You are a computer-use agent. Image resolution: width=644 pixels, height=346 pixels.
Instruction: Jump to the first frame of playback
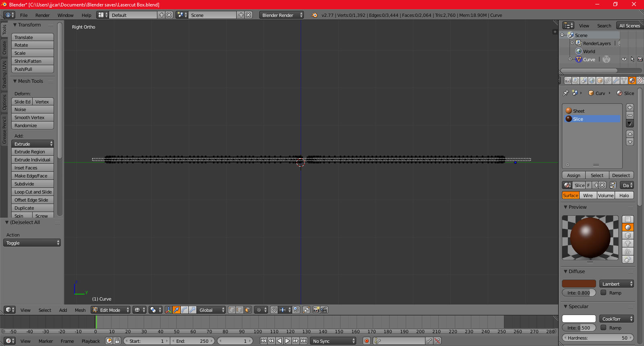pyautogui.click(x=263, y=341)
